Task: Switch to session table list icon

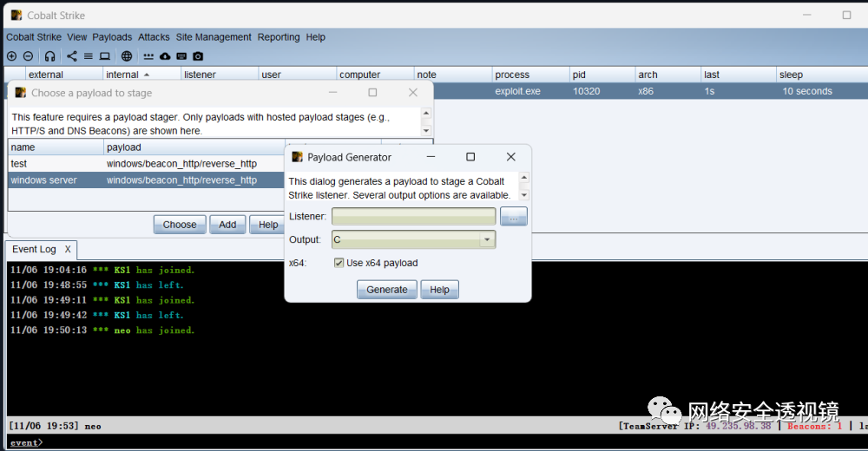Action: [x=88, y=56]
